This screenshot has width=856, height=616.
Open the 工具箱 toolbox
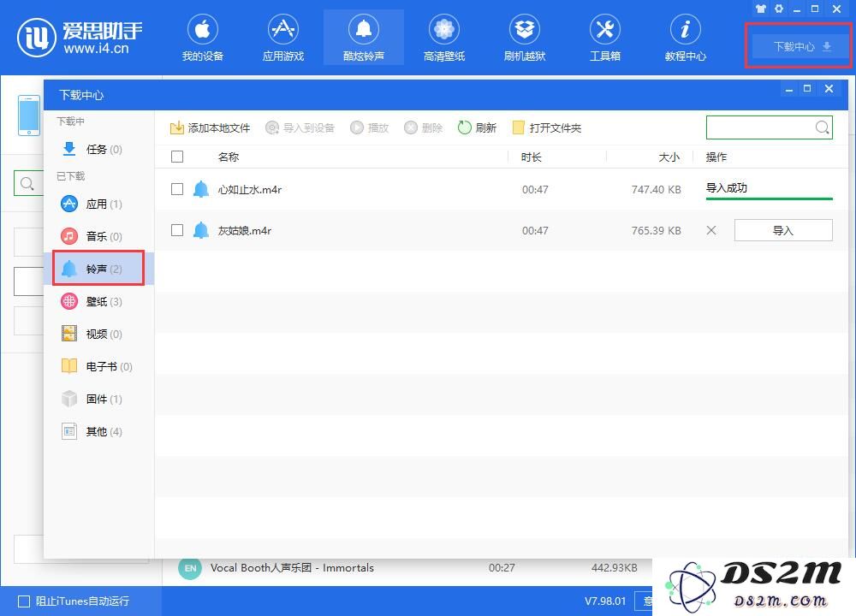pyautogui.click(x=605, y=37)
